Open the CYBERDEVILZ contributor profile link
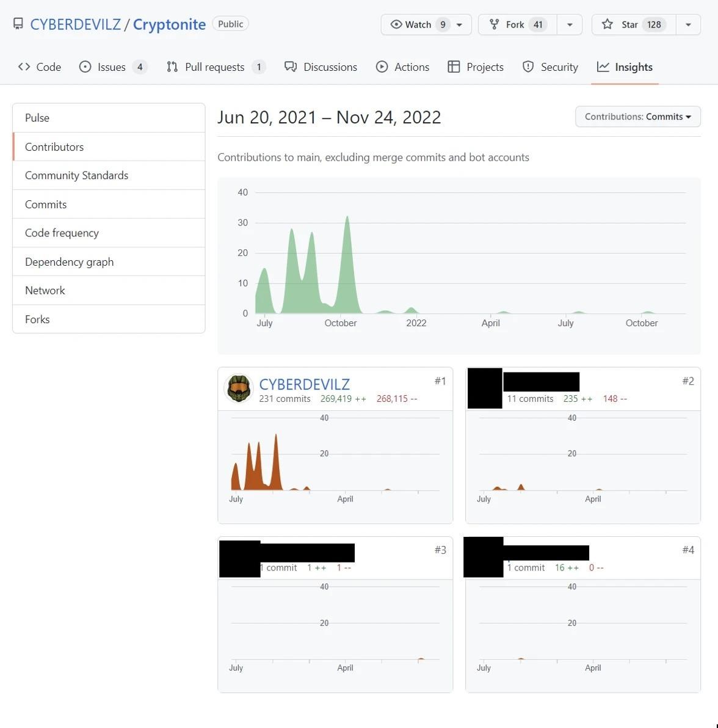 [x=305, y=384]
